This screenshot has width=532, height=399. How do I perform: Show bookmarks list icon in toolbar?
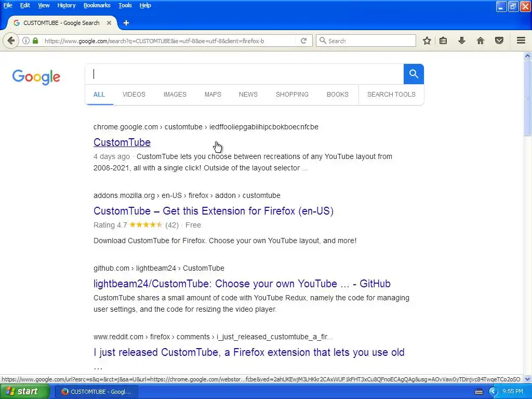(443, 41)
